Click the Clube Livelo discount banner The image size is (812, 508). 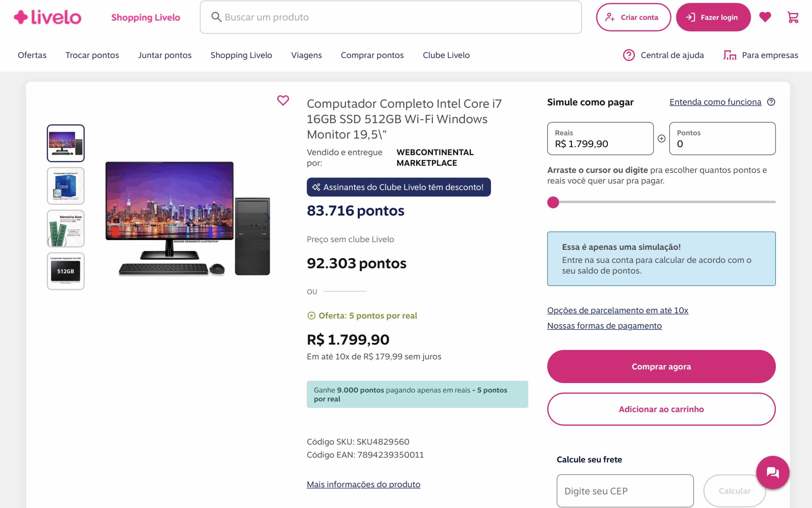[x=399, y=187]
